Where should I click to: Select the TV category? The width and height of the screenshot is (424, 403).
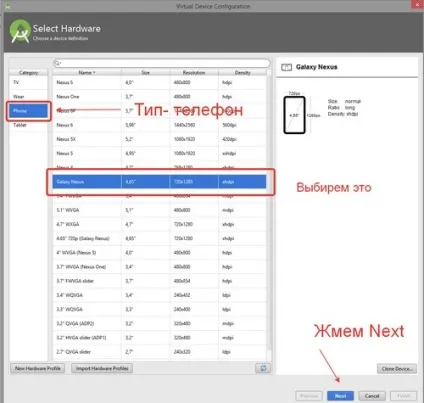click(28, 82)
